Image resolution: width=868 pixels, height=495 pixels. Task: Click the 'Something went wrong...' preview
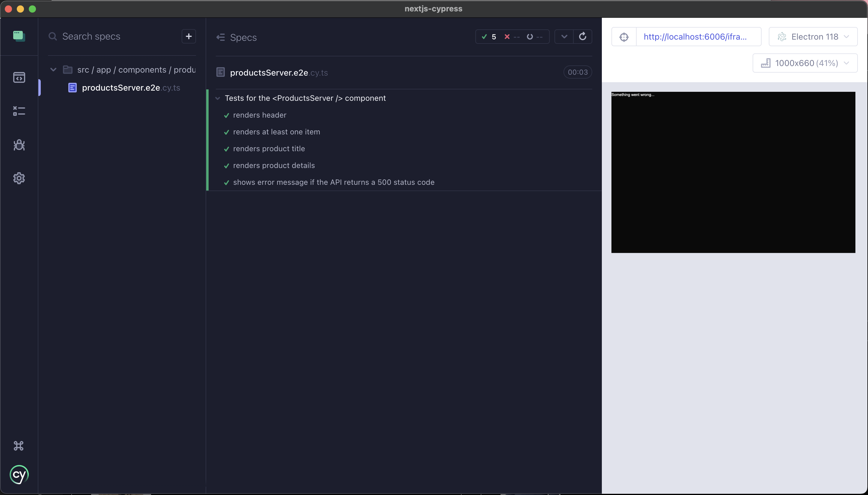click(x=633, y=95)
